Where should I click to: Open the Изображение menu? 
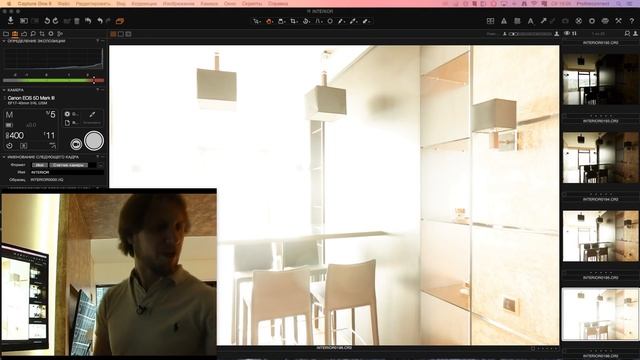pos(178,3)
